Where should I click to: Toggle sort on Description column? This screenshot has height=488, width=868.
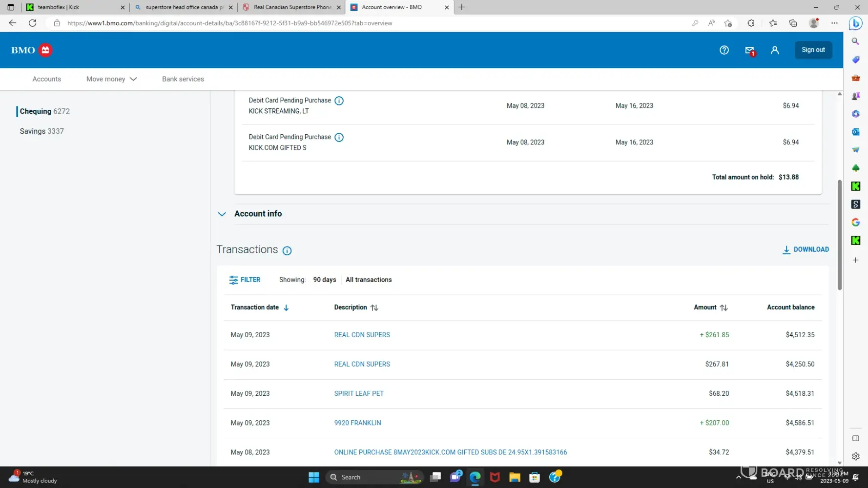(x=374, y=307)
